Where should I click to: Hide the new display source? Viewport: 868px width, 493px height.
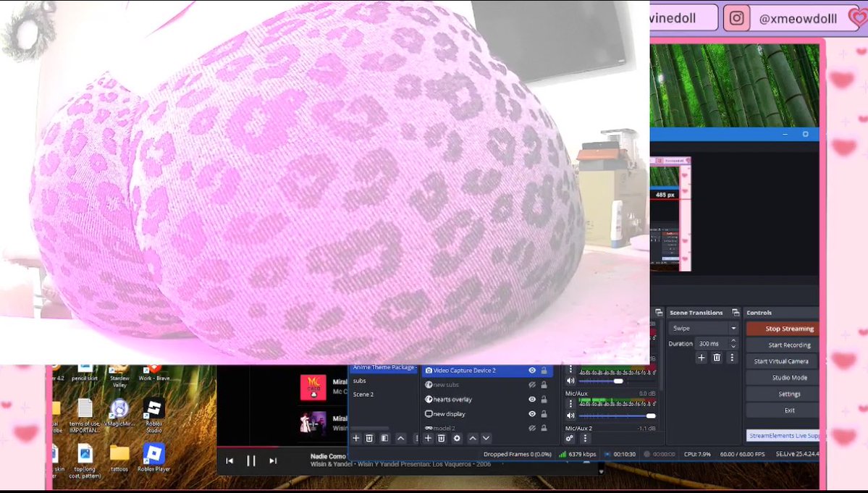point(532,414)
